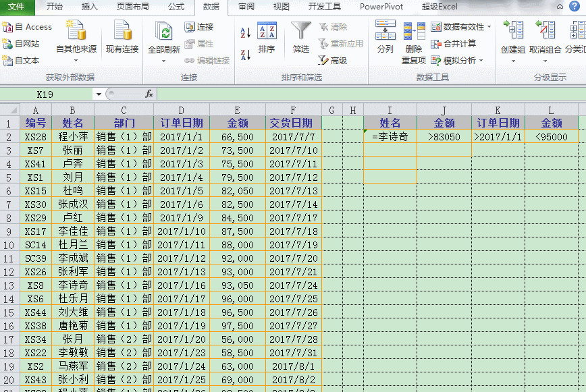Select cell containing >83050
This screenshot has height=392, width=586.
444,137
